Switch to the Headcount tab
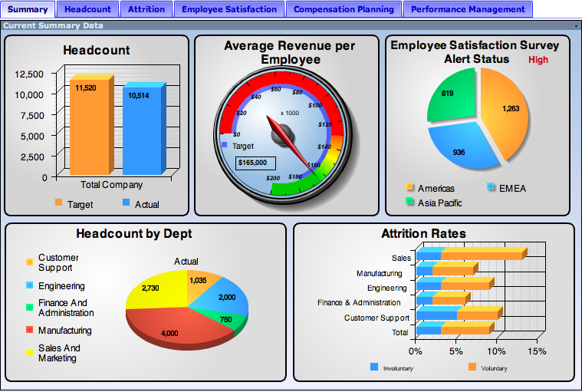Viewport: 582px width, 392px height. pos(87,9)
